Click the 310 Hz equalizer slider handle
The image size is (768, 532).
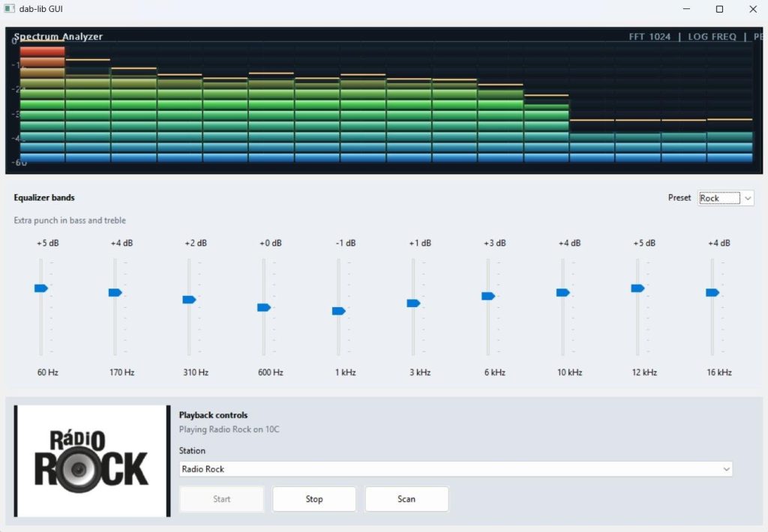pyautogui.click(x=189, y=300)
